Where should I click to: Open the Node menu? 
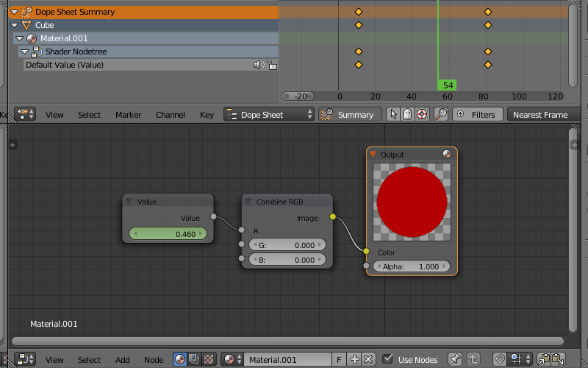[154, 360]
